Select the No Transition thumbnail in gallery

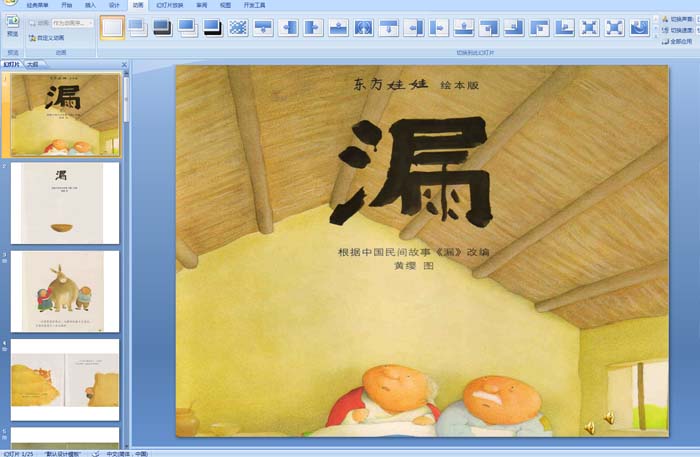[112, 28]
